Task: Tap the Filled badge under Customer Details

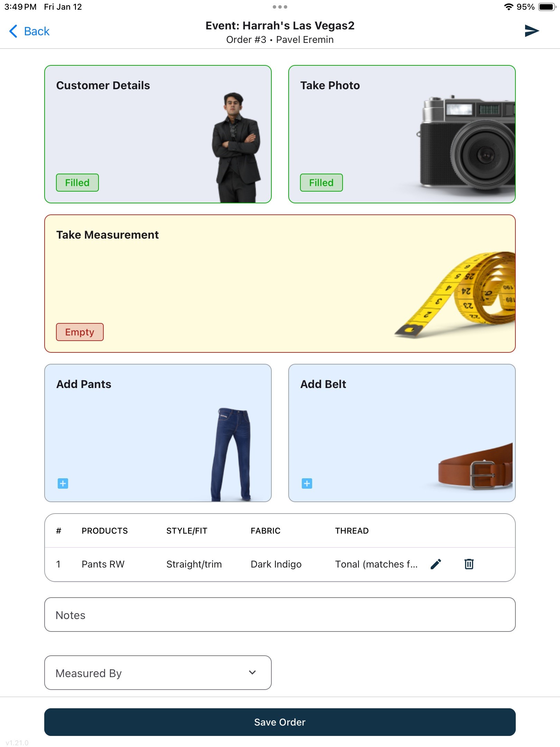Action: (77, 183)
